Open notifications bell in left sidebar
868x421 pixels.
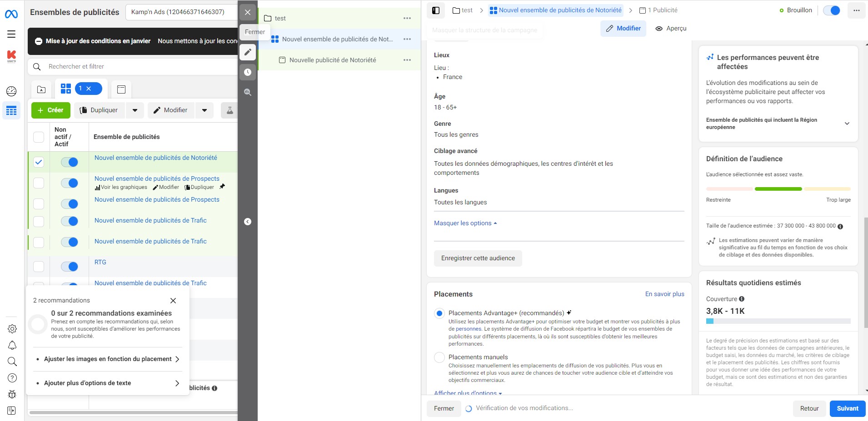12,345
